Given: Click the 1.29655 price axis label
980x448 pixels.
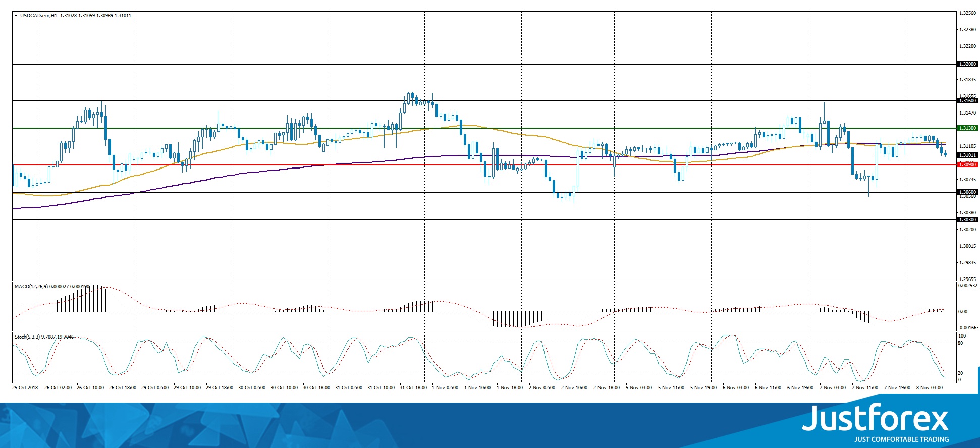Looking at the screenshot, I should (967, 279).
